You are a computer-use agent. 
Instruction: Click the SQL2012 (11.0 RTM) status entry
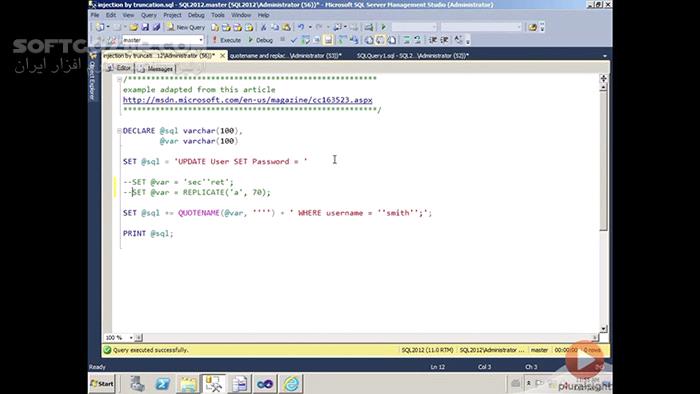(x=427, y=350)
